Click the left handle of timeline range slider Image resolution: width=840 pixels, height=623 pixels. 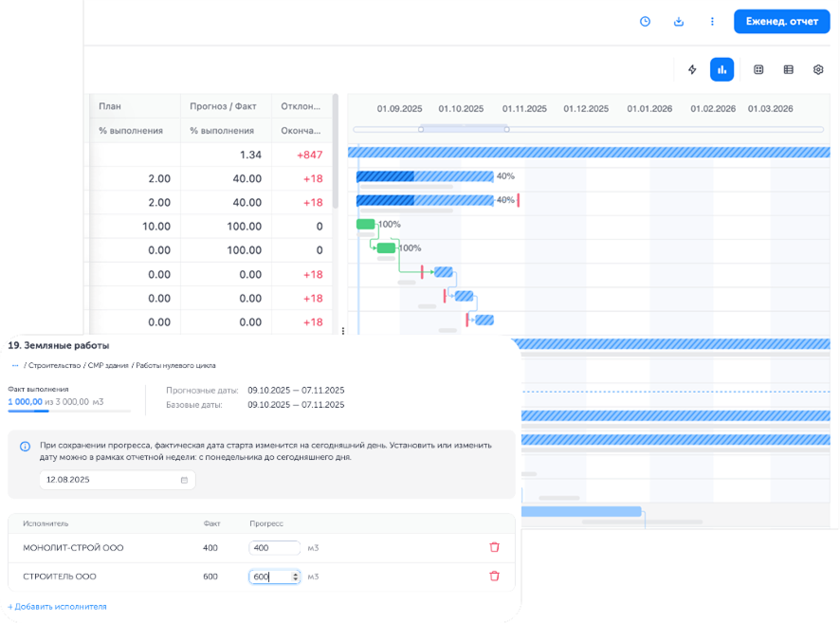coord(420,129)
